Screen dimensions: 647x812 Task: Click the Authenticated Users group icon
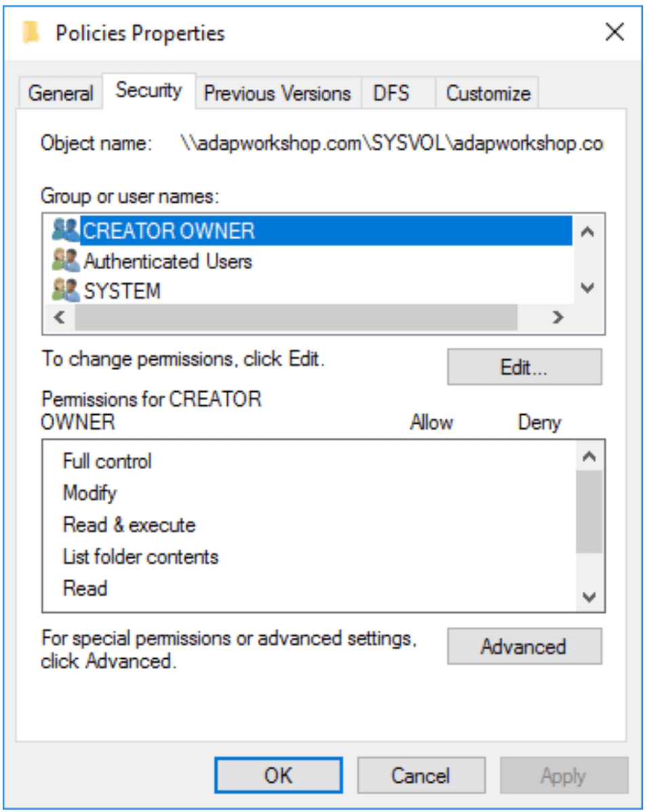[x=66, y=261]
